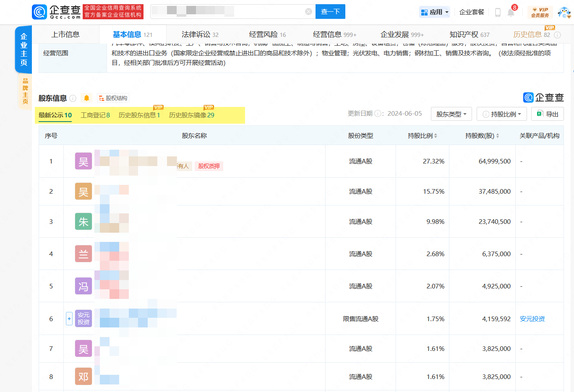Switch to the 法律诉讼 tab

pos(200,34)
